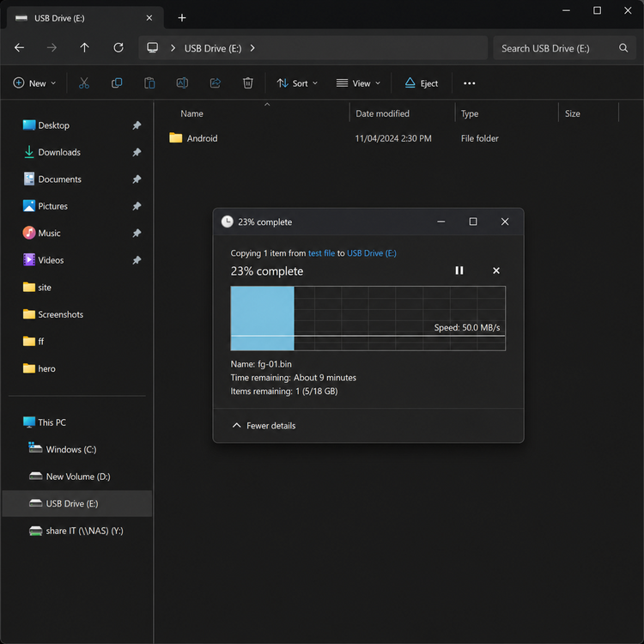Go up one folder level

[85, 47]
